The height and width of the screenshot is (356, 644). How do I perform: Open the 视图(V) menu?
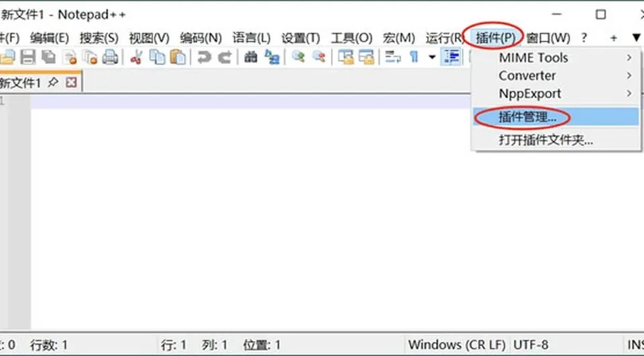point(149,38)
